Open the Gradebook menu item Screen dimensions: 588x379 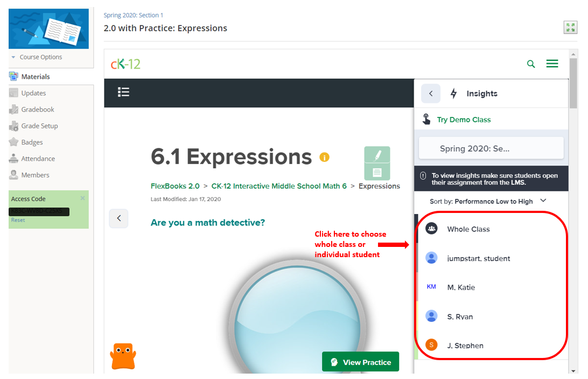(x=38, y=109)
